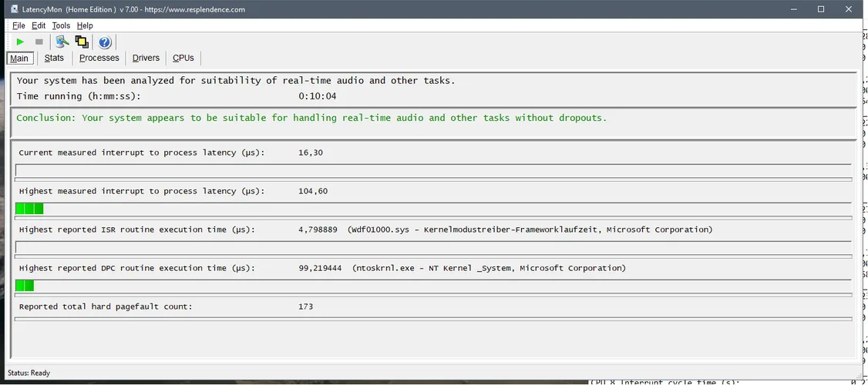Open help via the blue question mark icon

pos(105,42)
